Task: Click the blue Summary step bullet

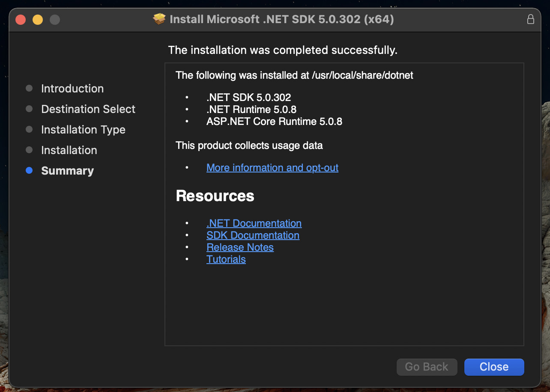Action: (29, 170)
